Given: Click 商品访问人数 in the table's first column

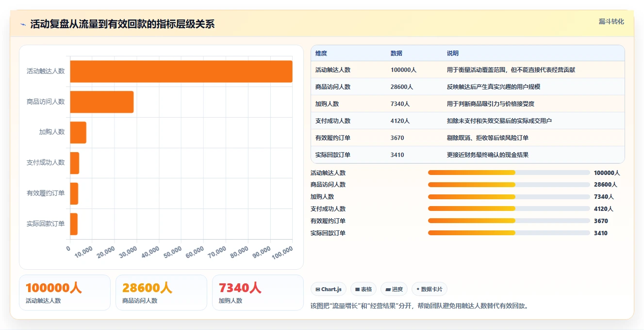Looking at the screenshot, I should (x=333, y=87).
